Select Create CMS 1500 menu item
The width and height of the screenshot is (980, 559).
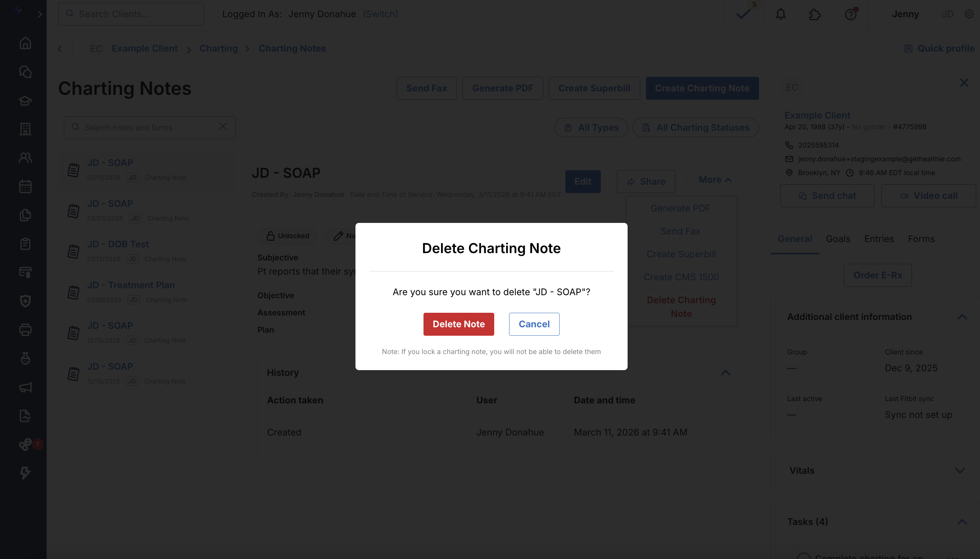(x=681, y=277)
